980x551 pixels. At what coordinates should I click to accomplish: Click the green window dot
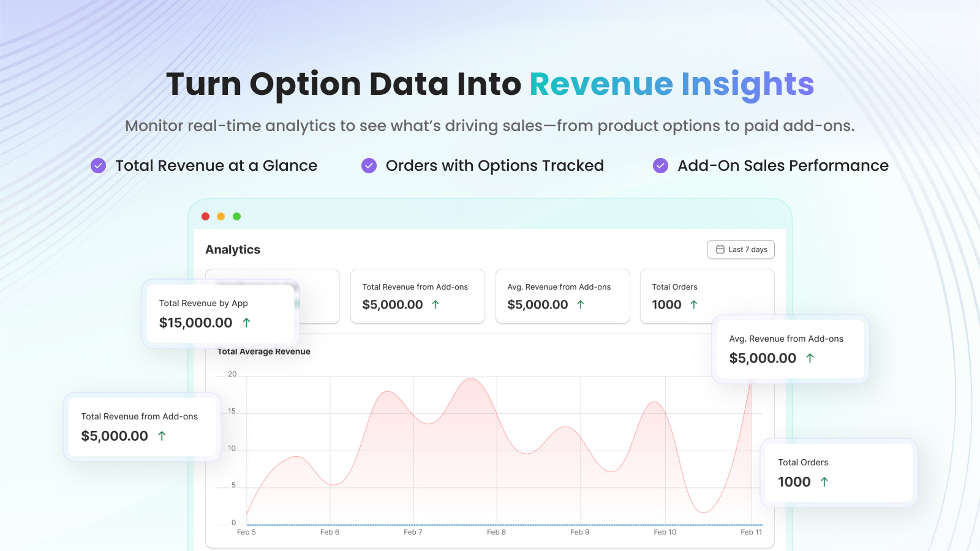(x=237, y=216)
